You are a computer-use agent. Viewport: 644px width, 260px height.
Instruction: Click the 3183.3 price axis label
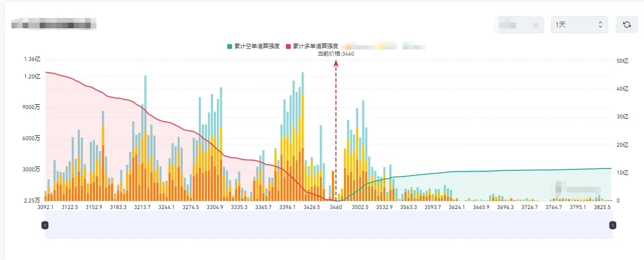118,207
